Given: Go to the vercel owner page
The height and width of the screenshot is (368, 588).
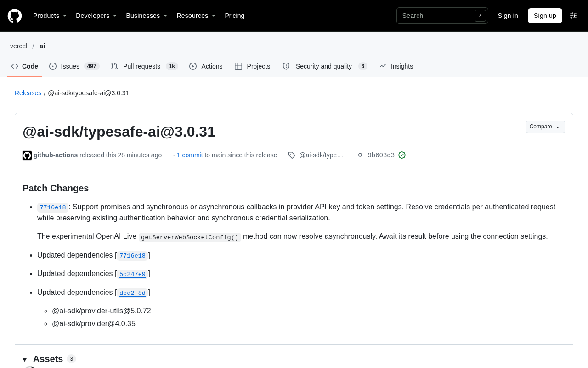Looking at the screenshot, I should 19,46.
